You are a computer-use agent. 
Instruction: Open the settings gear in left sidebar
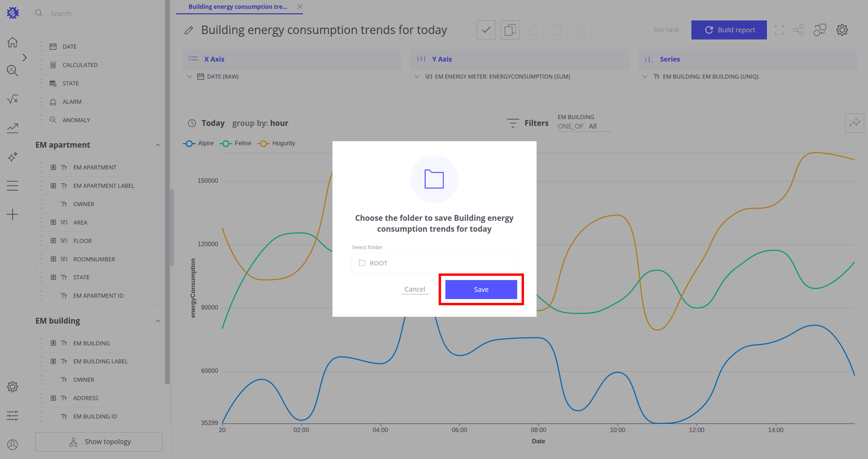(13, 387)
